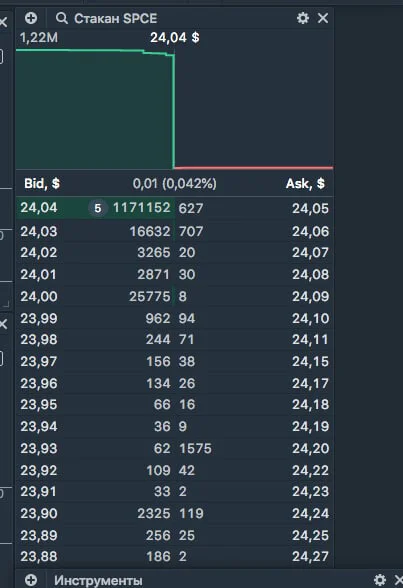403x588 pixels.
Task: Select ask price 24,27
Action: coord(310,556)
